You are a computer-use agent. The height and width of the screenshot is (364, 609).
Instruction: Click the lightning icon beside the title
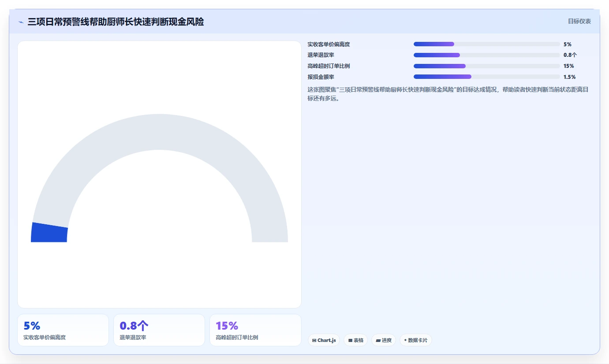21,22
